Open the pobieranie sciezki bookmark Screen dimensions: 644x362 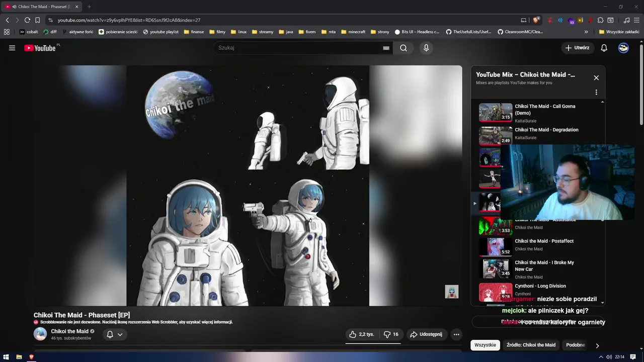coord(118,32)
